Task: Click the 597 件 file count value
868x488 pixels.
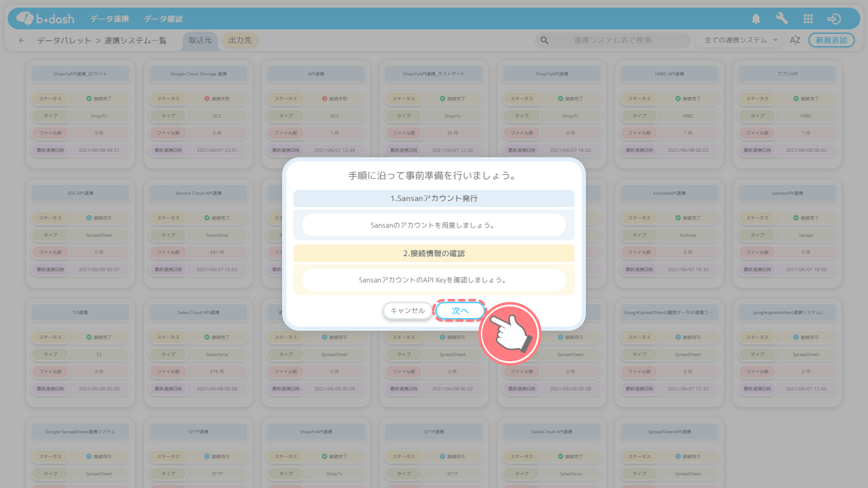Action: click(x=217, y=252)
